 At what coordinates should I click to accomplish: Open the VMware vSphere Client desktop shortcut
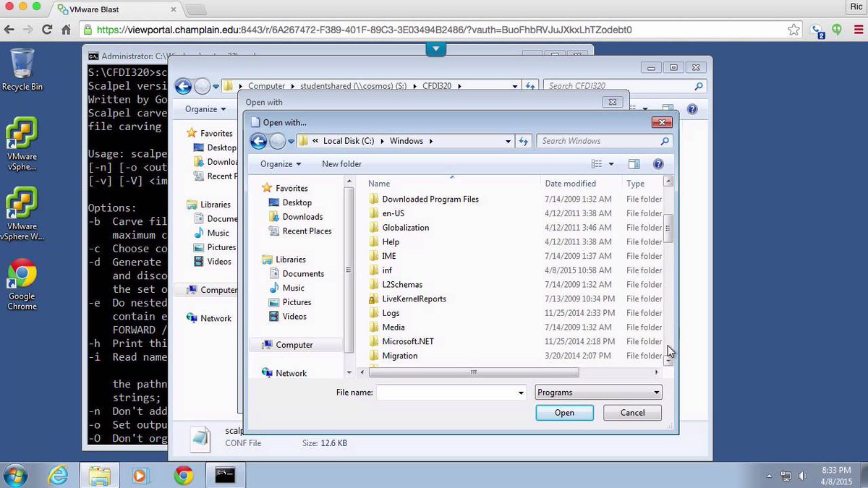click(22, 144)
